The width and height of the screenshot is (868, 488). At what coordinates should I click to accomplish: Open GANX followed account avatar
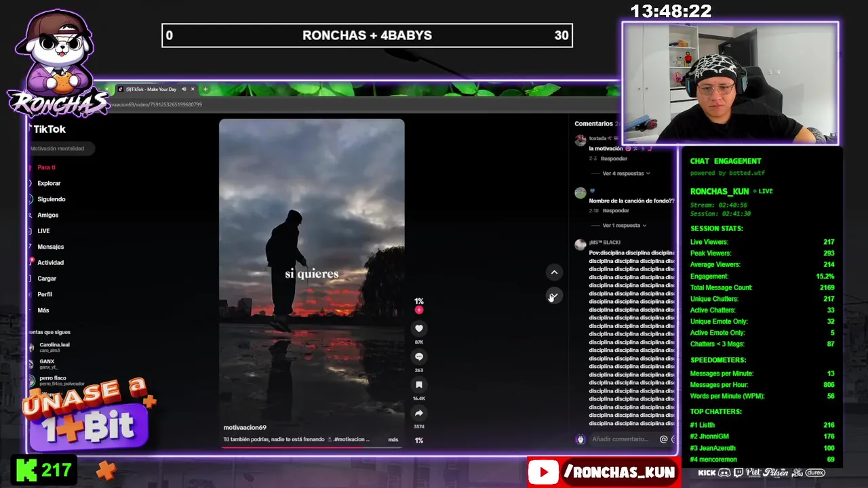(31, 364)
